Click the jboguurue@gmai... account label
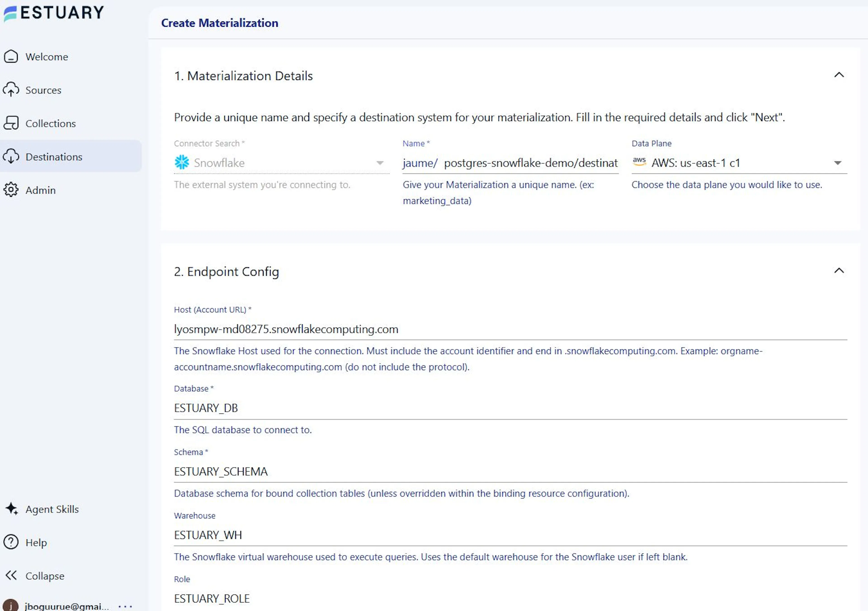The image size is (868, 611). click(x=67, y=606)
